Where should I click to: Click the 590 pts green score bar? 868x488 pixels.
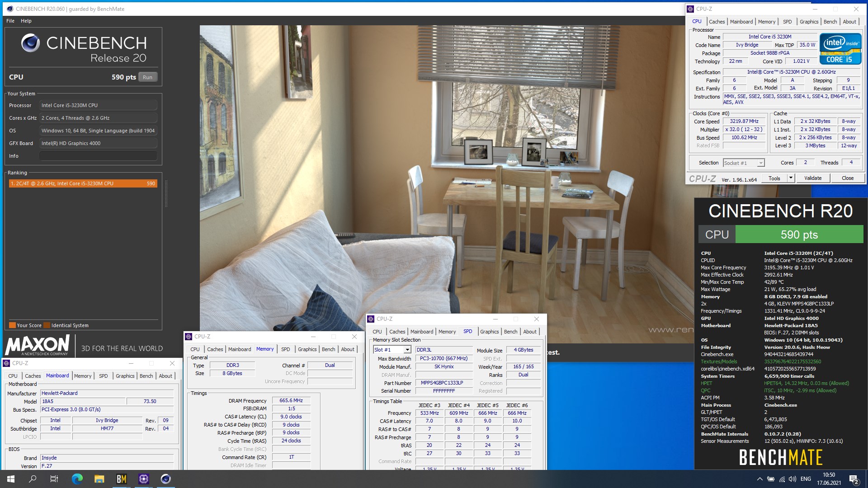pos(799,235)
